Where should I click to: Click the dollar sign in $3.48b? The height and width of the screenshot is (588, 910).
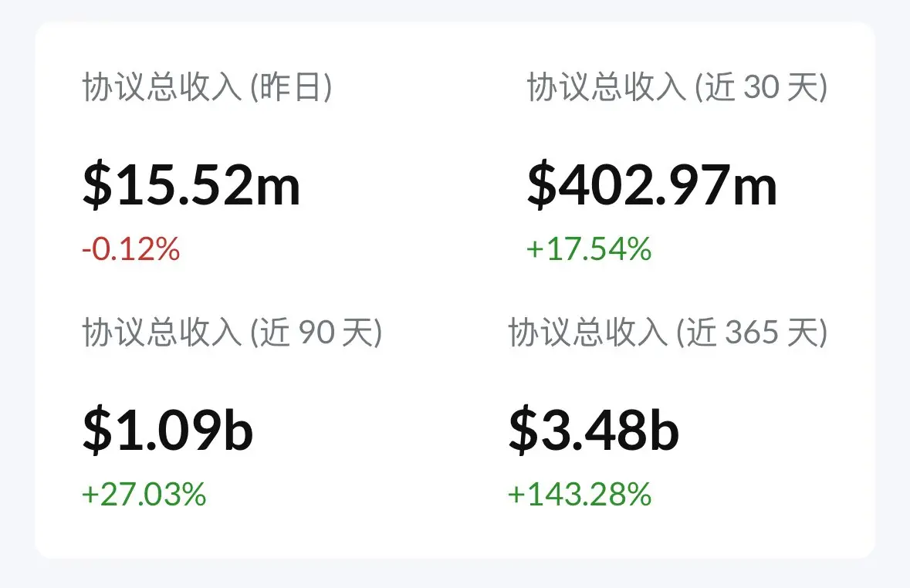(523, 430)
